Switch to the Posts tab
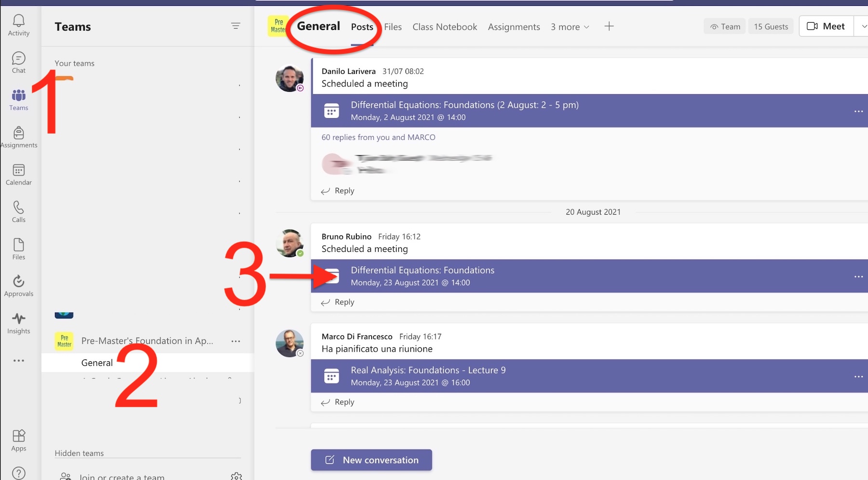Screen dimensions: 868x480 tap(362, 27)
